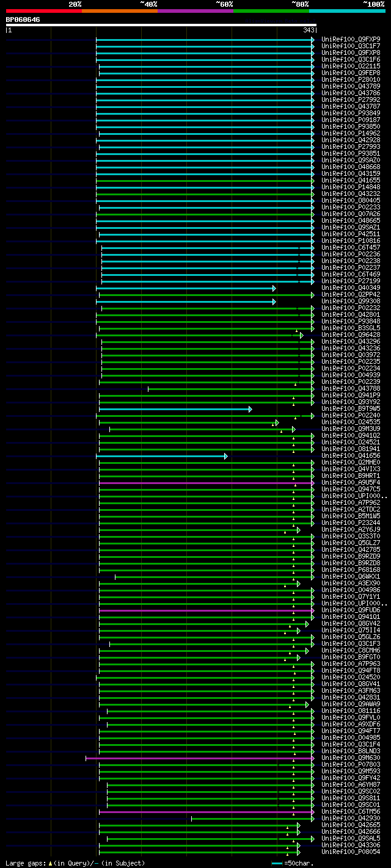Open UniRef100_P23244 entry
This screenshot has width=391, height=868.
click(x=351, y=523)
